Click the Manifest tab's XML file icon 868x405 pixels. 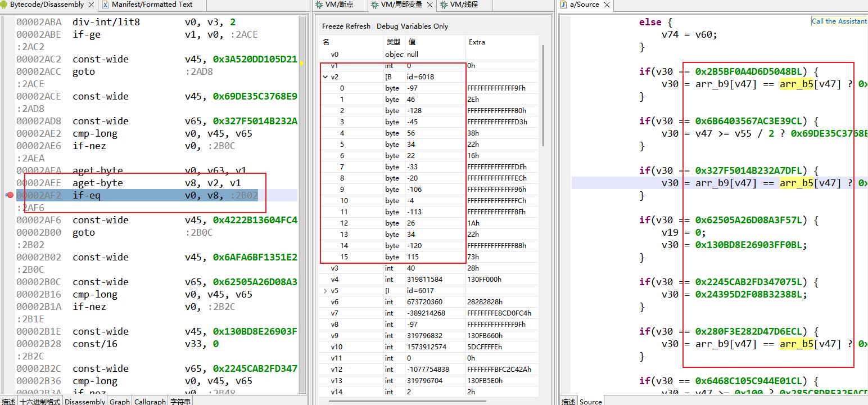click(x=106, y=4)
